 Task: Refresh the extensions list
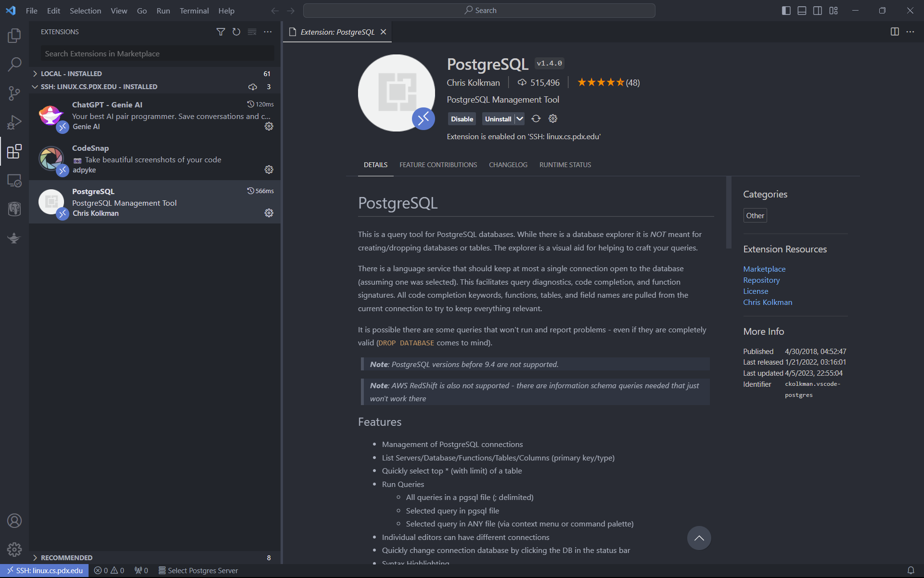236,32
